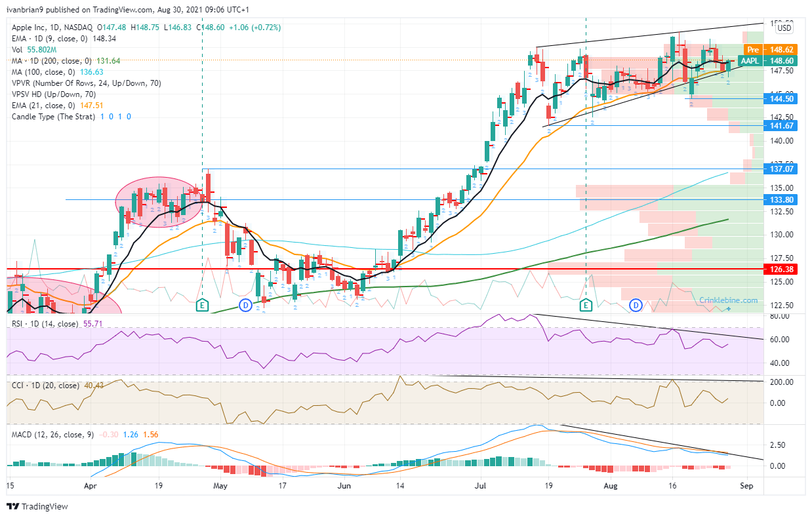Click the Apple Inc, 1D, NASDAQ symbol title

click(x=52, y=28)
